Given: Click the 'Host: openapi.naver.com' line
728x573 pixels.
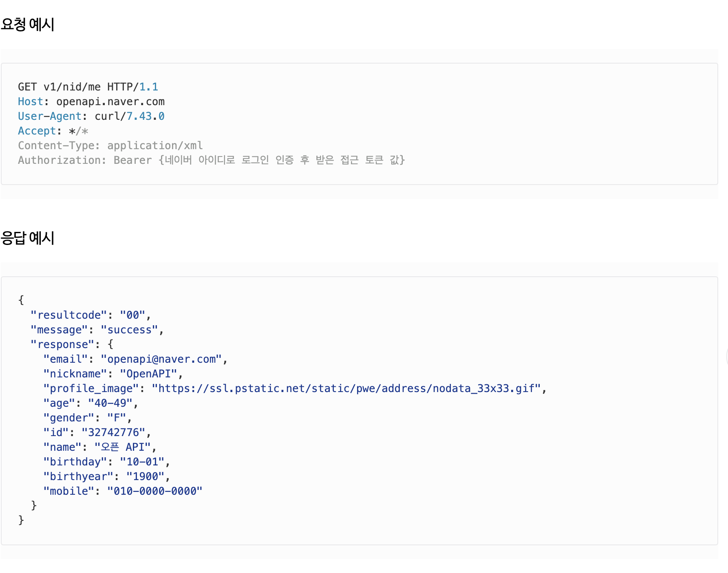Looking at the screenshot, I should [91, 101].
